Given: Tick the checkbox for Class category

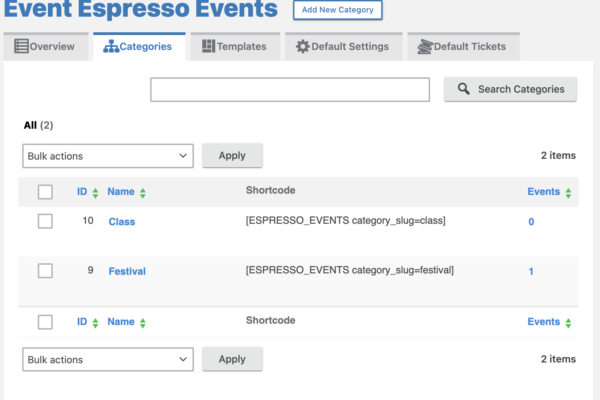Looking at the screenshot, I should pyautogui.click(x=45, y=221).
